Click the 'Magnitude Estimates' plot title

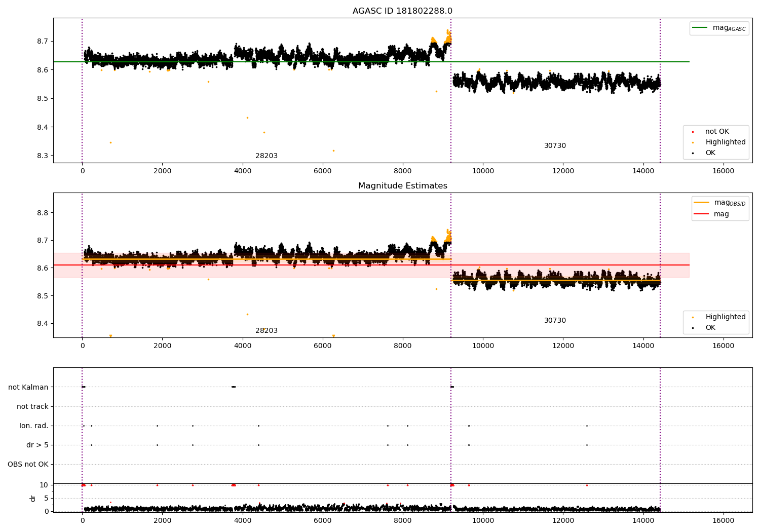click(x=402, y=186)
